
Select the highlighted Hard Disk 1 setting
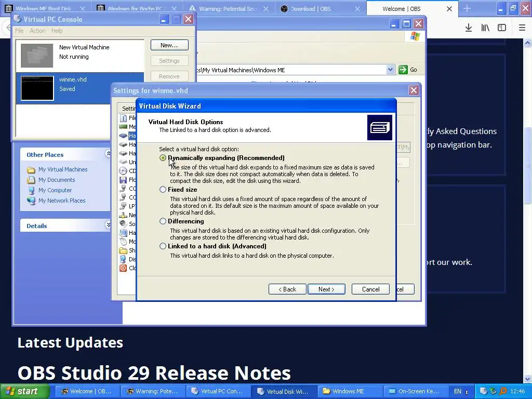click(x=127, y=136)
